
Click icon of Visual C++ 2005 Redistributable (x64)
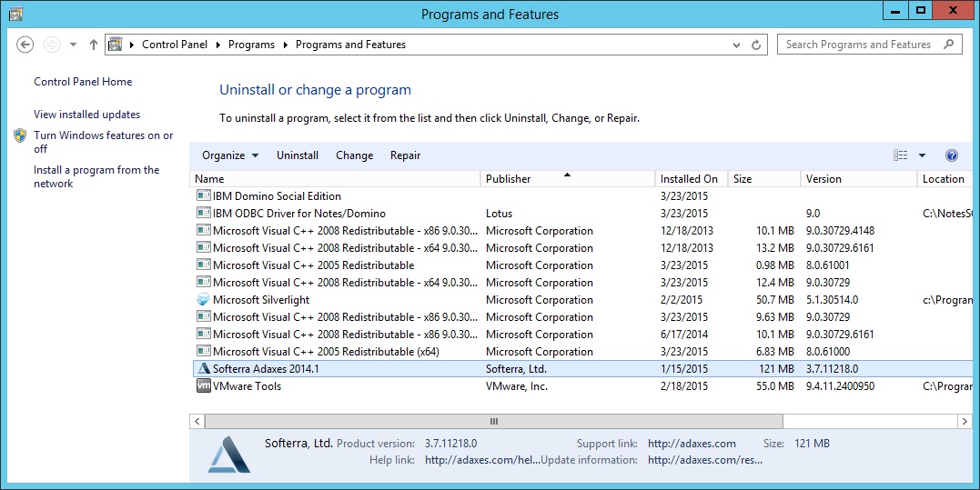(203, 351)
